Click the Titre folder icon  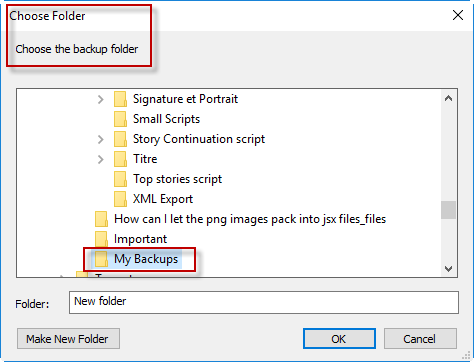coord(120,159)
